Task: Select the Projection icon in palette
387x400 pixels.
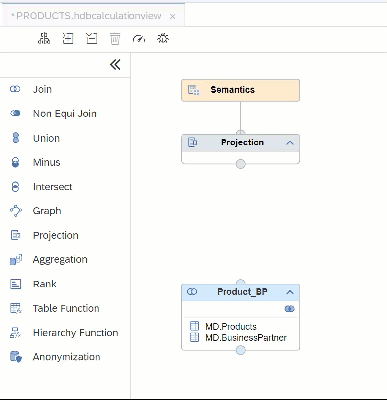Action: tap(16, 235)
